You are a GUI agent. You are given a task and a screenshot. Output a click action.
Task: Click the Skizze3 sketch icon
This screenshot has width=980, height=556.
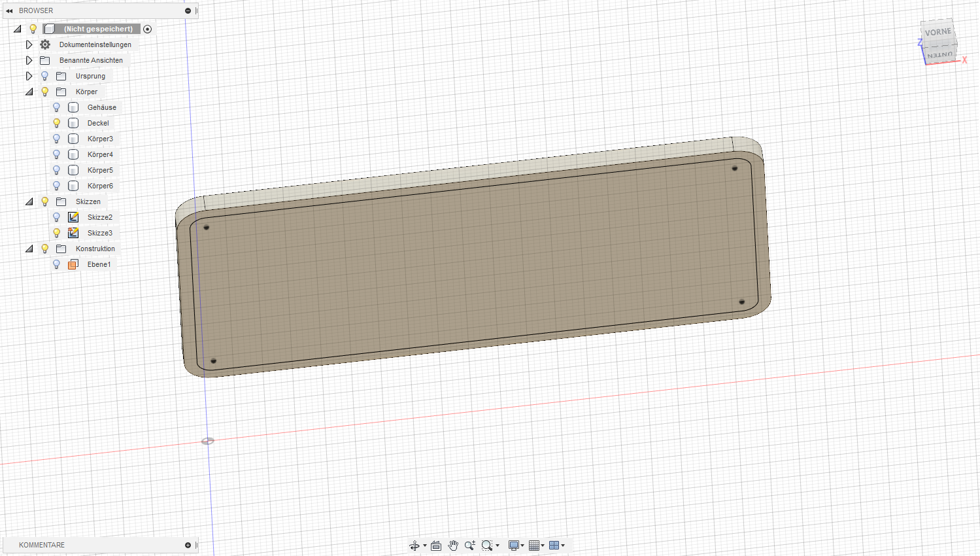(73, 233)
